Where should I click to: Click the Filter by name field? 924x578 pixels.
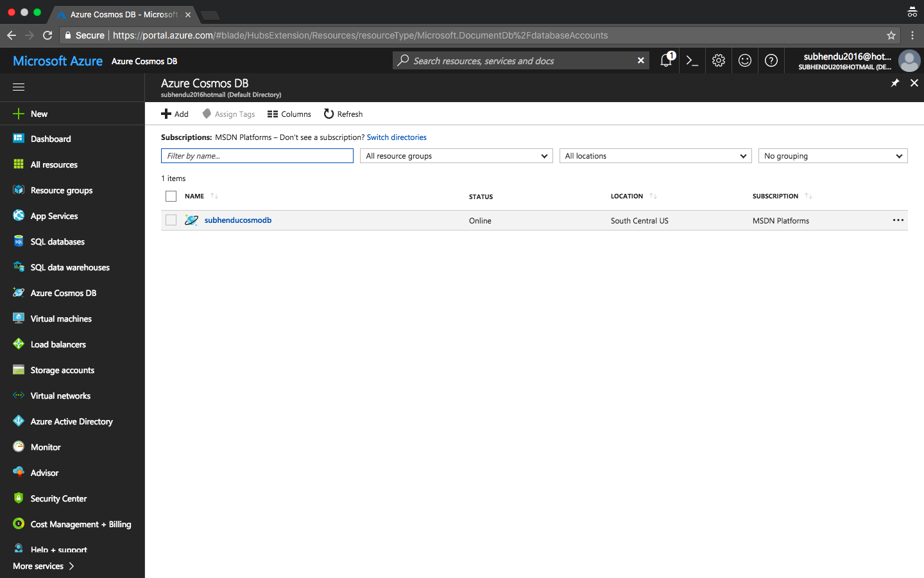point(257,156)
